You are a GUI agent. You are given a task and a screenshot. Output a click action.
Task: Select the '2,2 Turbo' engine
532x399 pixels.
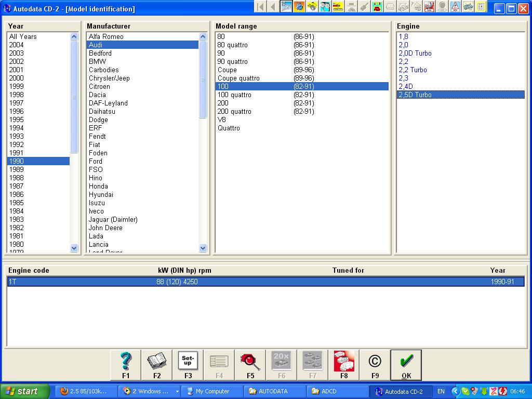461,70
